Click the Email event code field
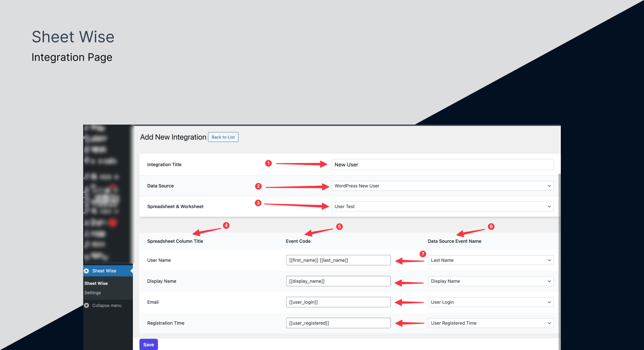 click(338, 302)
